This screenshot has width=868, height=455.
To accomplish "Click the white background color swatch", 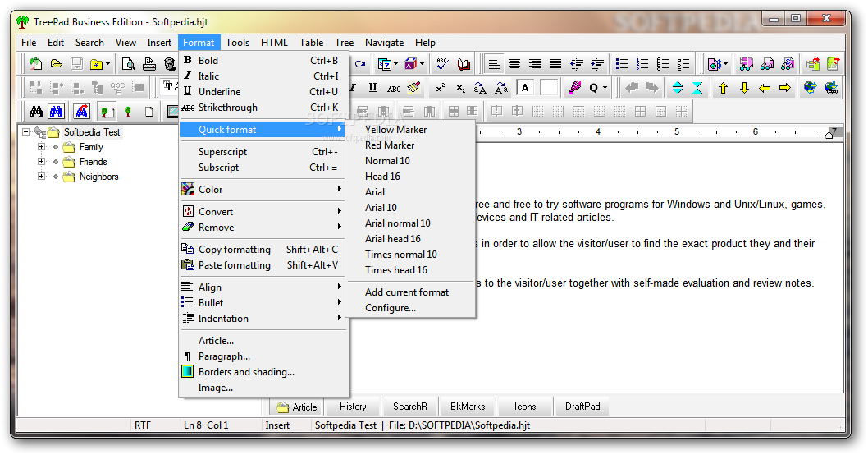I will coord(549,88).
